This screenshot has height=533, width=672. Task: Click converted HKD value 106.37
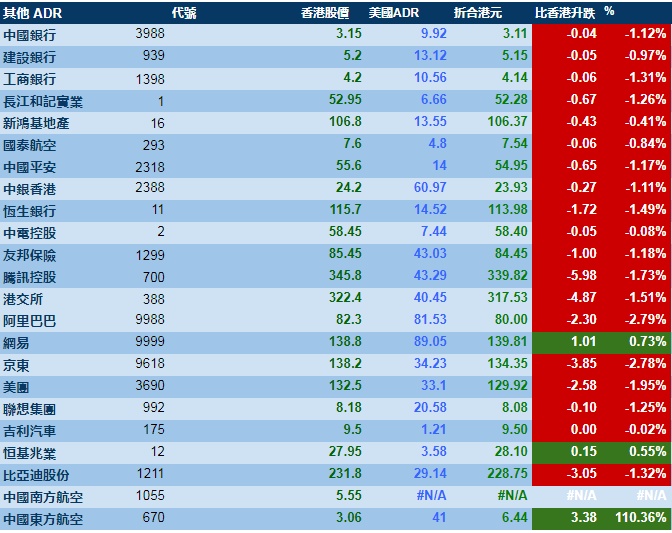coord(507,121)
